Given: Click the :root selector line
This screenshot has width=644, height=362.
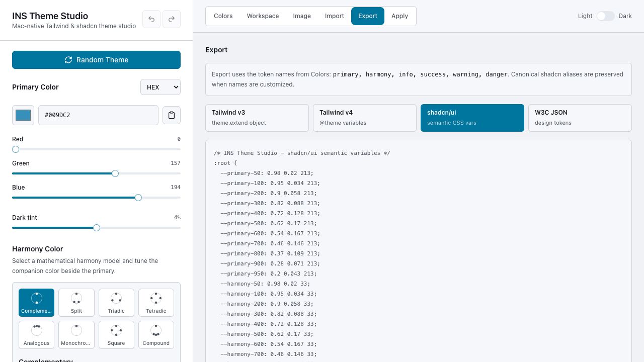Looking at the screenshot, I should 225,163.
